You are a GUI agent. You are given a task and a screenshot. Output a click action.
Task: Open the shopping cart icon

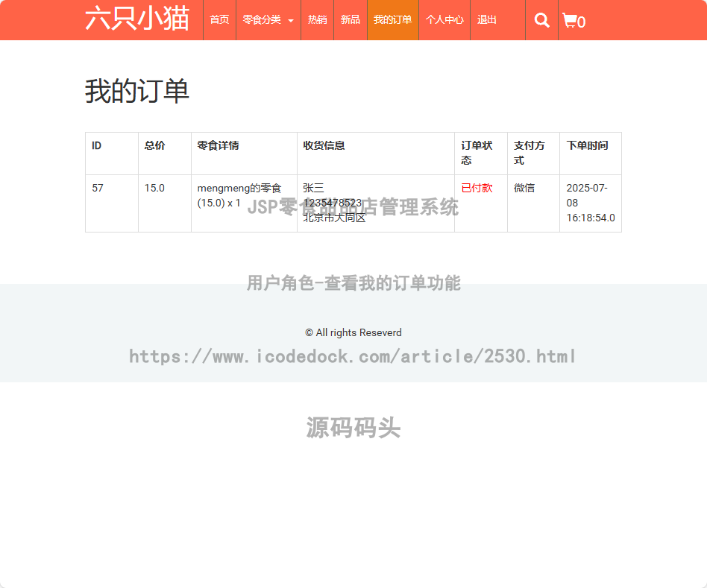pyautogui.click(x=574, y=21)
